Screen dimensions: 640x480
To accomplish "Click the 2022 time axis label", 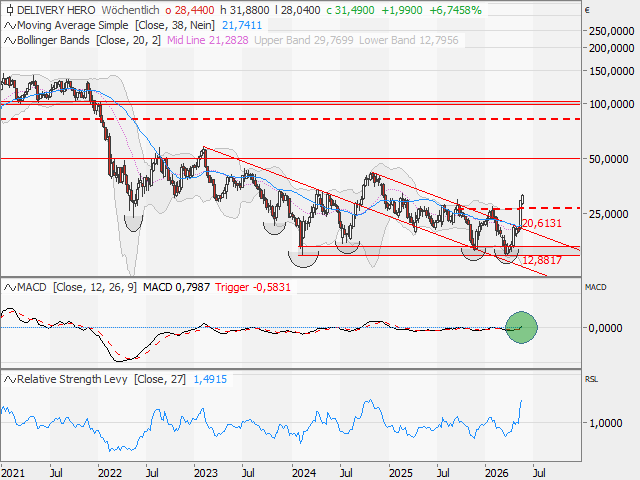I will [110, 473].
